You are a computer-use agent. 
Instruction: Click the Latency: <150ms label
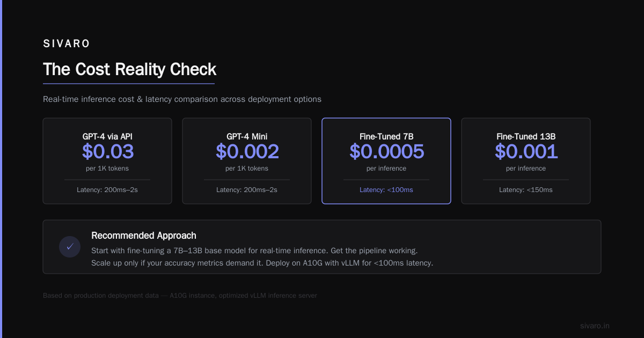(526, 190)
